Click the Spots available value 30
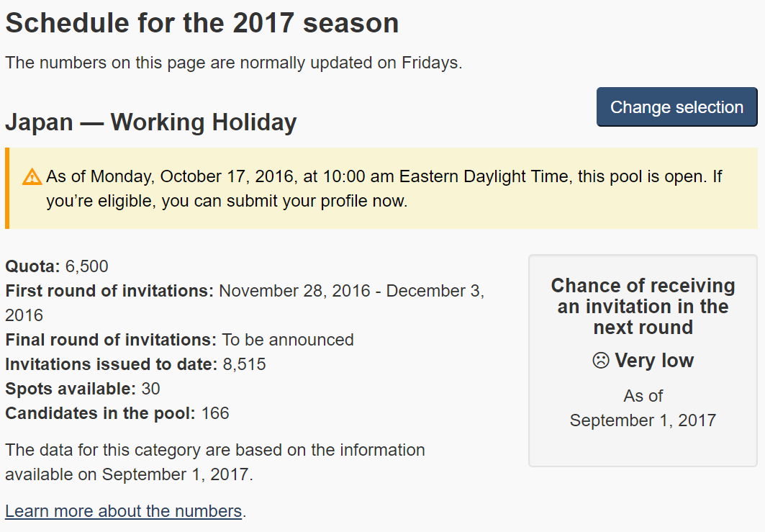 150,389
